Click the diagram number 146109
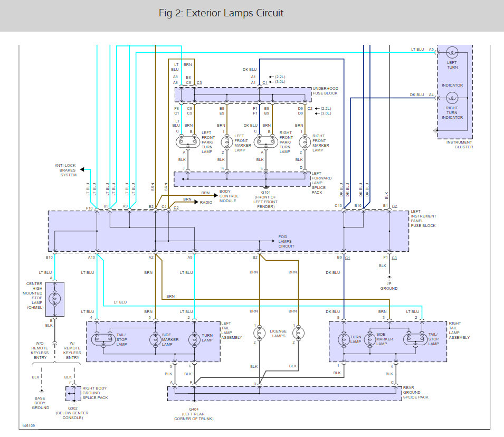Screen dimensions: 504x437 tap(28, 425)
